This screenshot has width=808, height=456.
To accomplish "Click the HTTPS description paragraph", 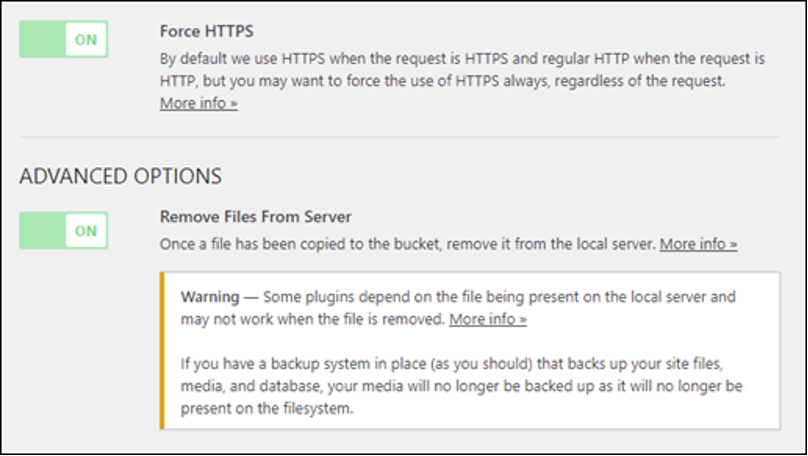I will coord(462,70).
